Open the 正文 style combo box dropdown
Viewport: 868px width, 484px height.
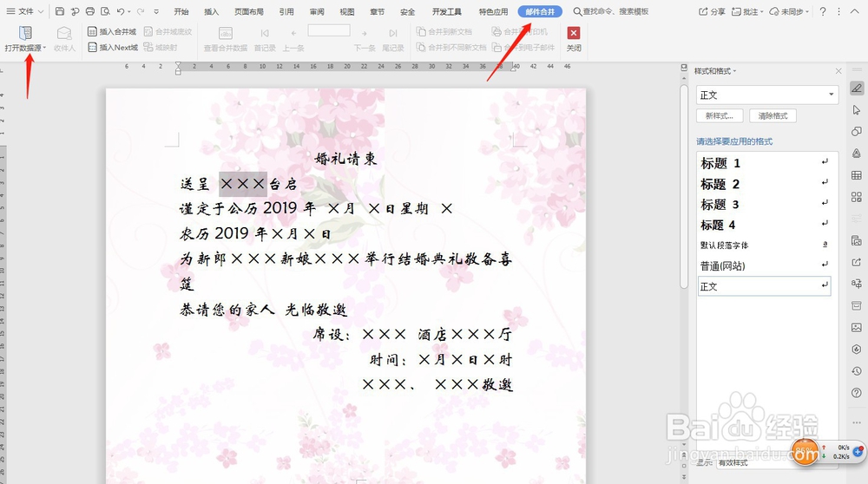(831, 95)
